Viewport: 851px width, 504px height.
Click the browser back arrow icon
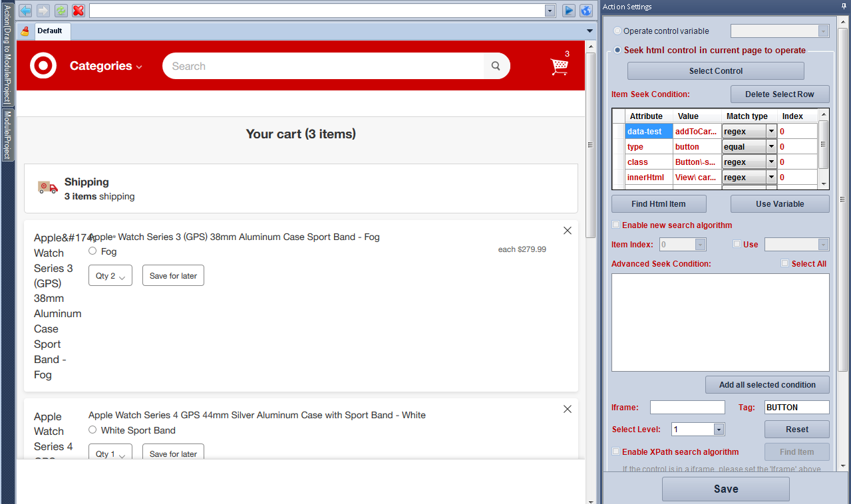pyautogui.click(x=25, y=11)
